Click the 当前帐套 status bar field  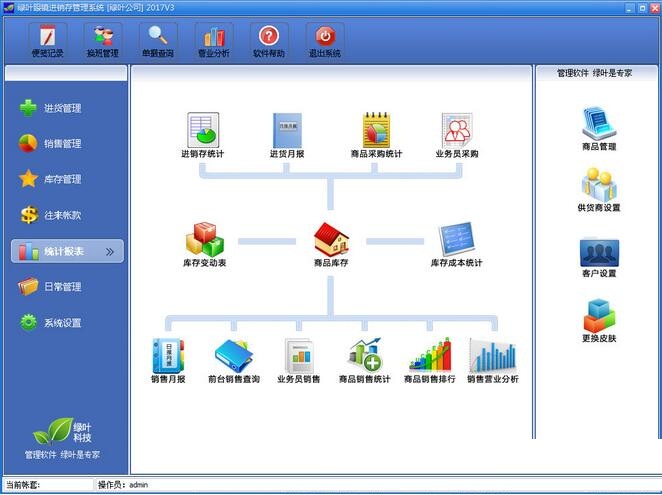48,485
